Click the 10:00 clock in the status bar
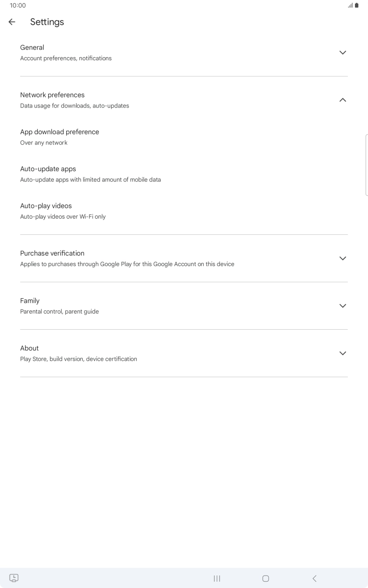 click(x=18, y=5)
